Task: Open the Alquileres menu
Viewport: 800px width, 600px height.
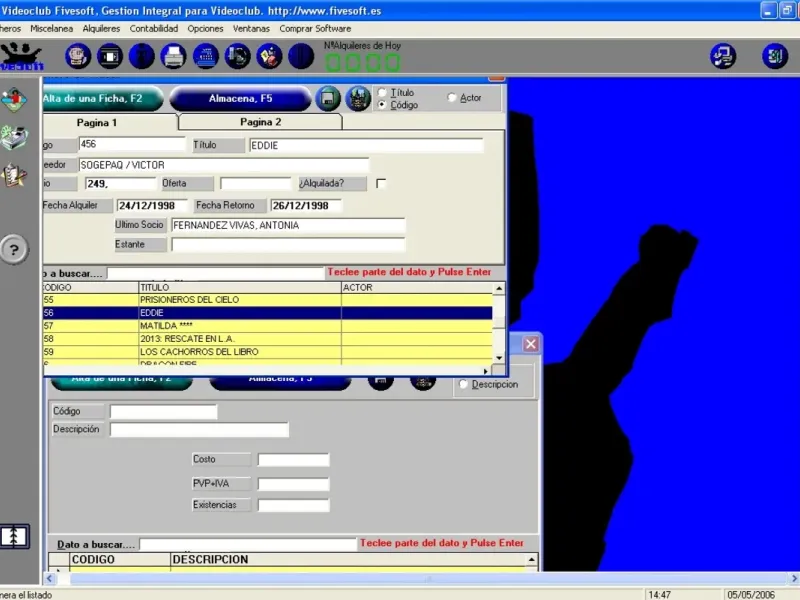Action: click(x=101, y=29)
